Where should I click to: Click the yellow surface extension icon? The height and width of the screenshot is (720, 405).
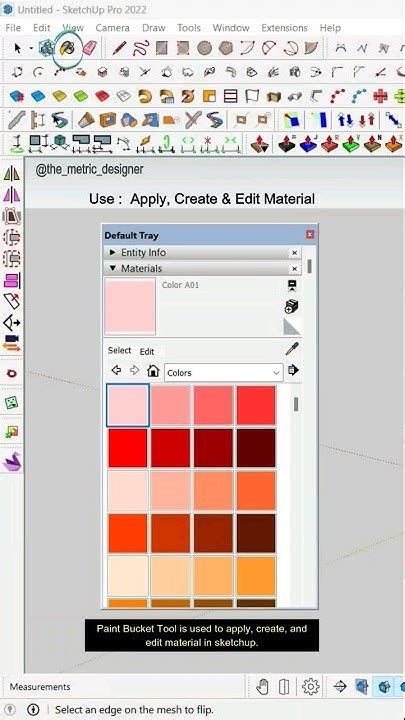coord(59,96)
